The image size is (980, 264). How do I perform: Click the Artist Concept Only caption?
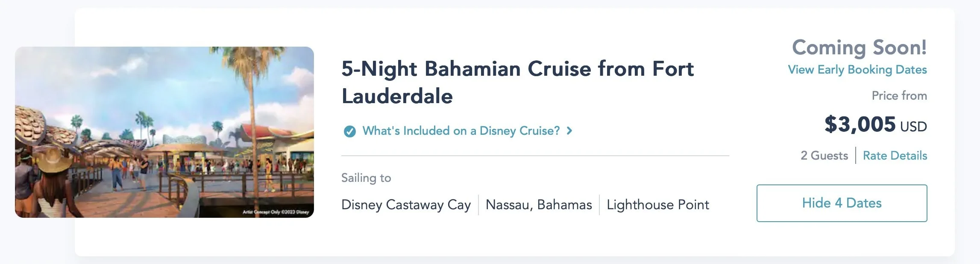point(276,212)
